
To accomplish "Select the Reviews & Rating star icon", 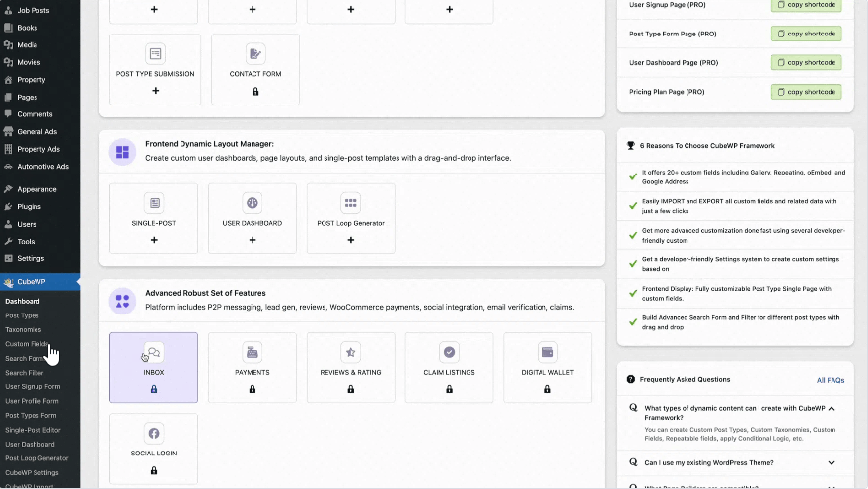I will [350, 352].
